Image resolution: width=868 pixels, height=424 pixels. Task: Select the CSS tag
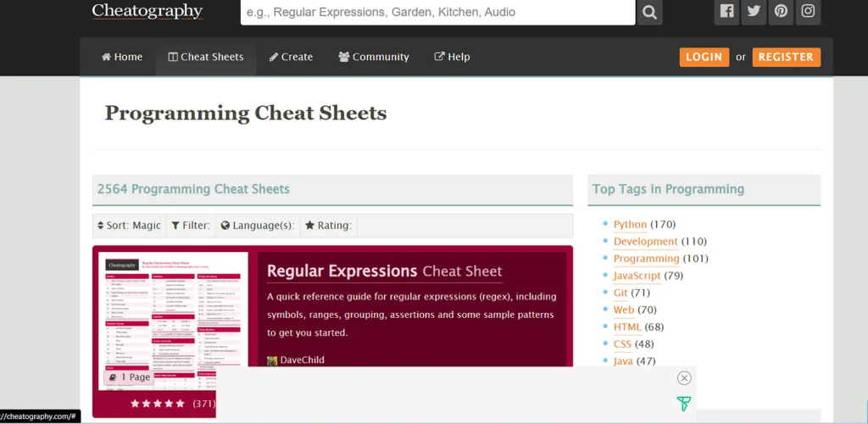pos(622,344)
